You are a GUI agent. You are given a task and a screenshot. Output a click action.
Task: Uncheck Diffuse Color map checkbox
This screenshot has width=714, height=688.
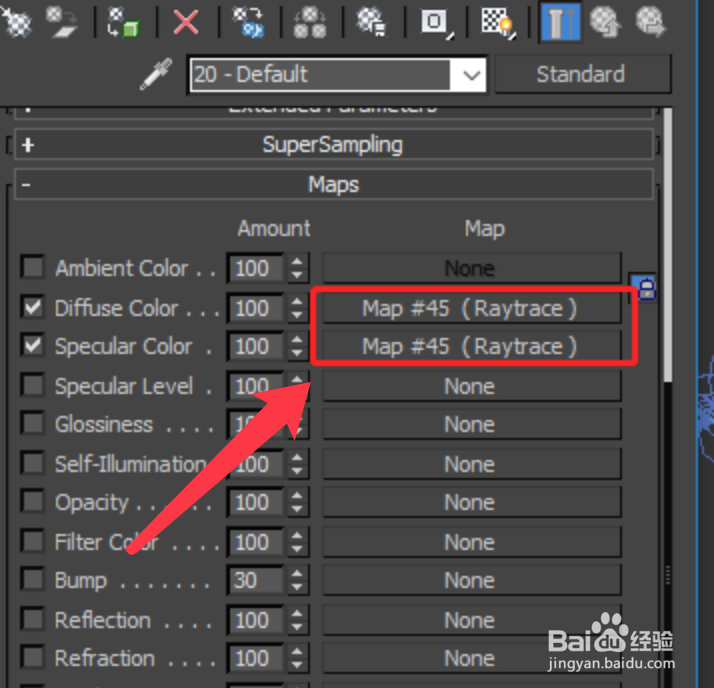[x=33, y=307]
